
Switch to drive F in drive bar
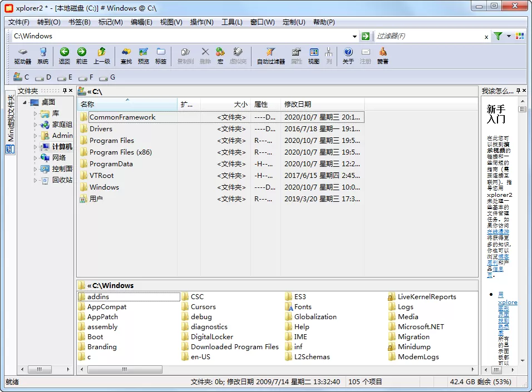(x=86, y=77)
